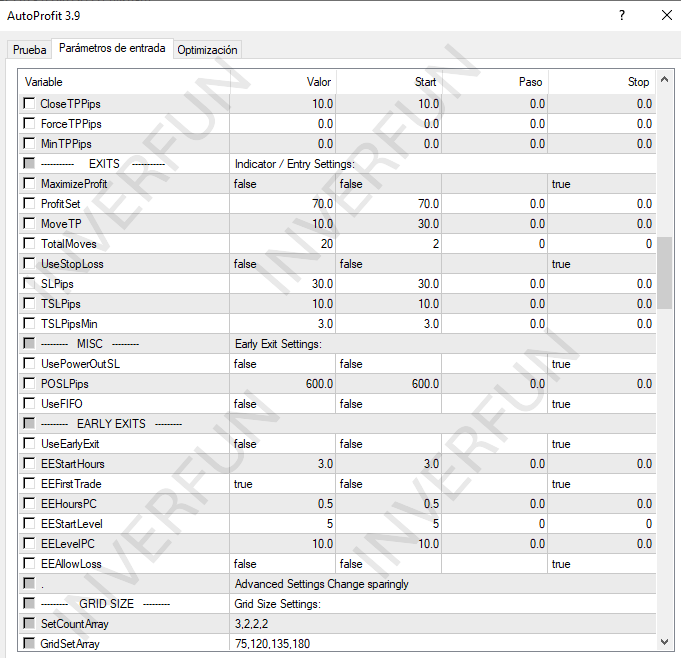Image resolution: width=681 pixels, height=658 pixels.
Task: Toggle the CloseTPPips checkbox
Action: coord(29,103)
